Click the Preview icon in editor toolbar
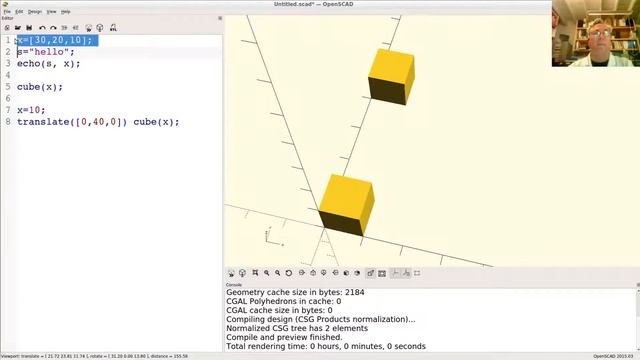Viewport: 640px width, 360px height. coord(89,28)
